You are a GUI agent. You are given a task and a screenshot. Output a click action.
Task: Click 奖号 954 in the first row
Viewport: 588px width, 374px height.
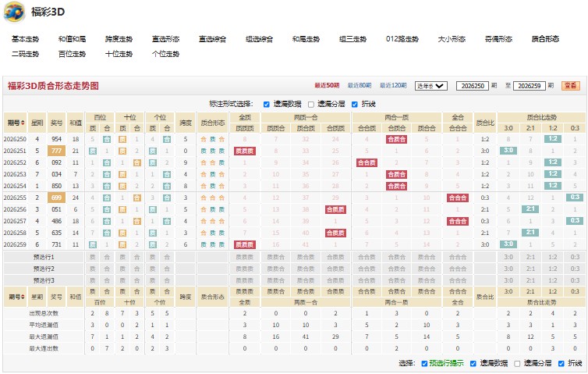point(56,139)
